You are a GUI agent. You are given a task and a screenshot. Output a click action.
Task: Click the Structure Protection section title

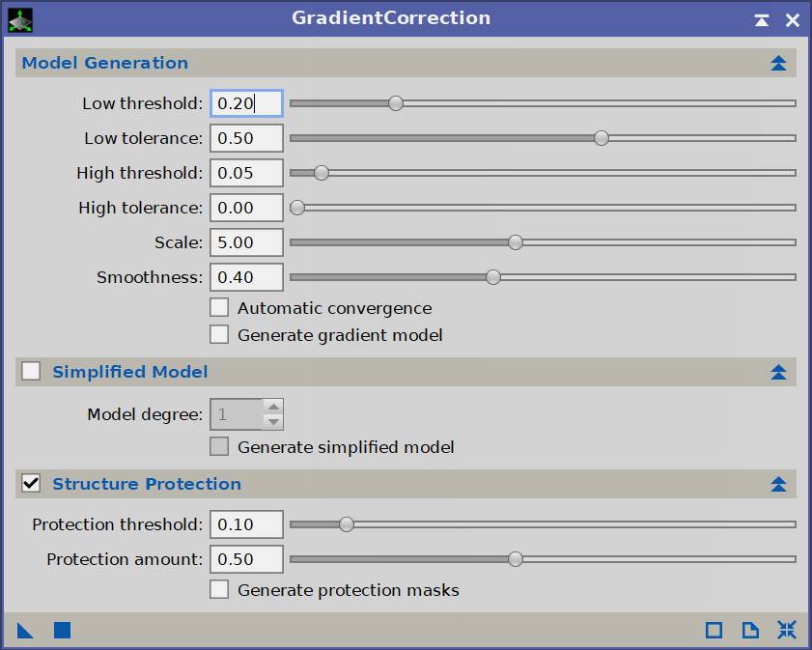147,484
